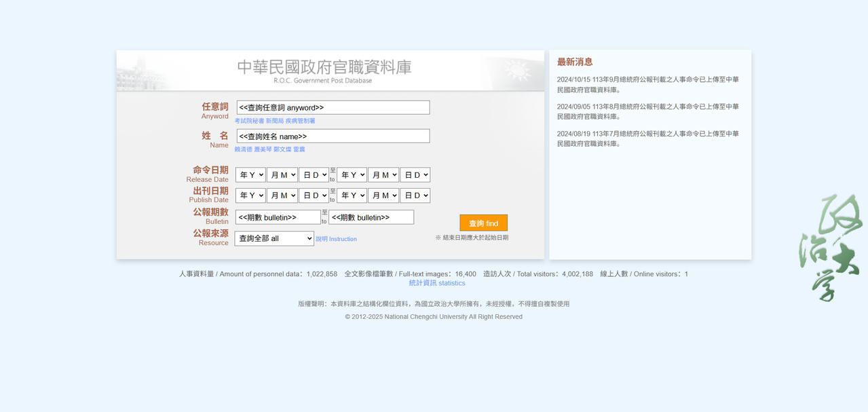The width and height of the screenshot is (868, 412).
Task: Click the 中華民國政府官職資料庫 header banner
Action: click(330, 71)
